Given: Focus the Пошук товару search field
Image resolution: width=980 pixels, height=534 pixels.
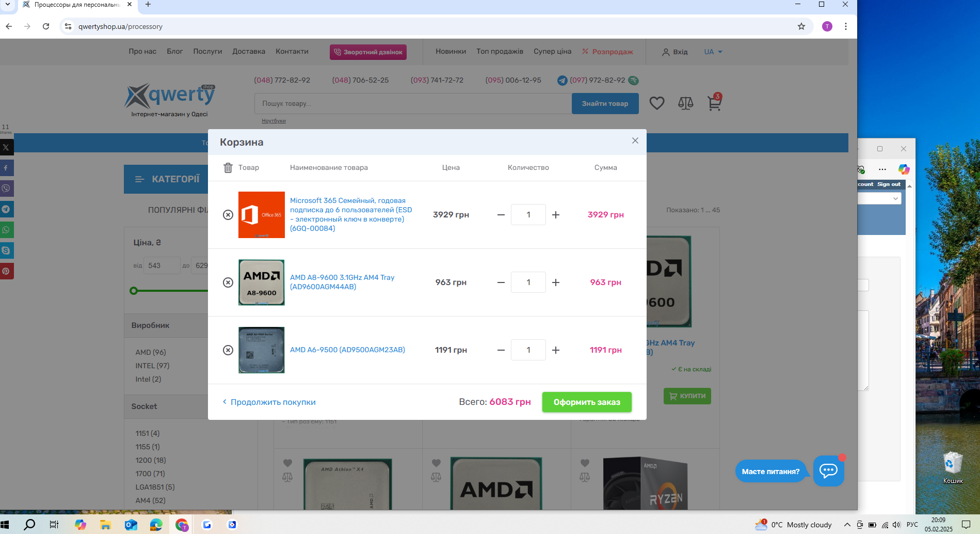Looking at the screenshot, I should [x=413, y=104].
